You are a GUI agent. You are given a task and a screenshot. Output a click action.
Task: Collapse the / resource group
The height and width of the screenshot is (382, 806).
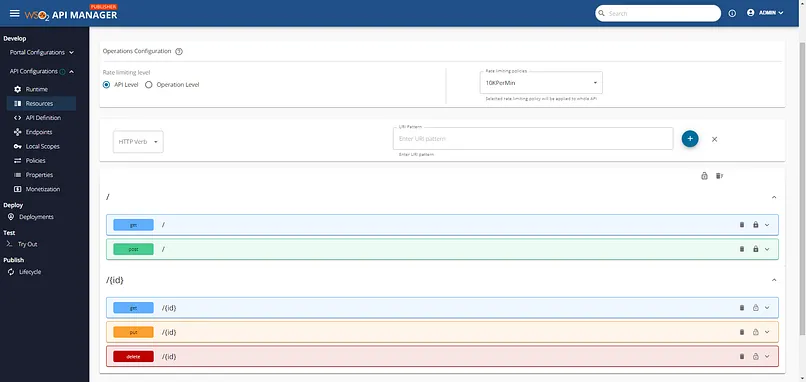pyautogui.click(x=774, y=197)
